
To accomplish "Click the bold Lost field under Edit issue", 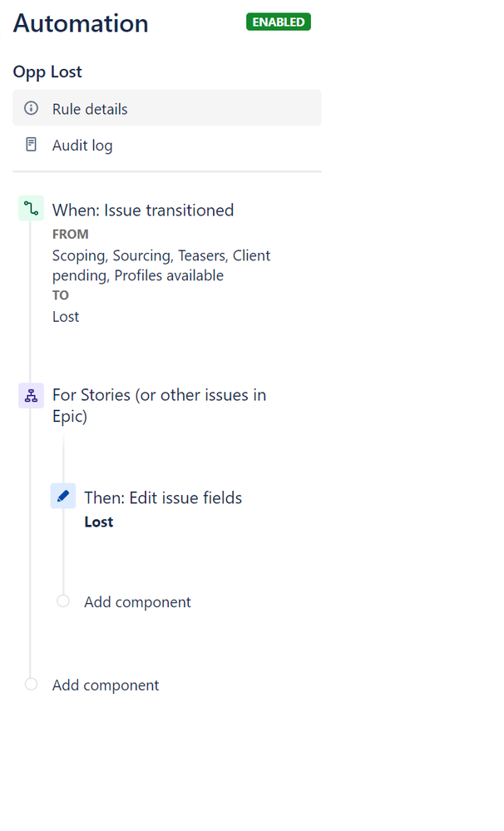I will point(99,522).
